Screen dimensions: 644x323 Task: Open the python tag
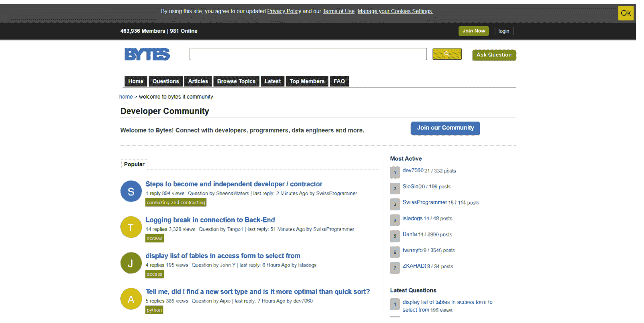(x=154, y=310)
